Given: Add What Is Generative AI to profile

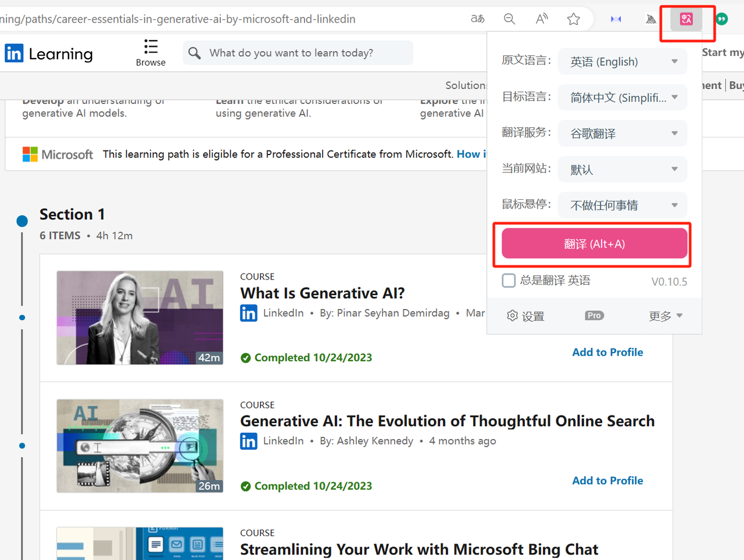Looking at the screenshot, I should [607, 352].
